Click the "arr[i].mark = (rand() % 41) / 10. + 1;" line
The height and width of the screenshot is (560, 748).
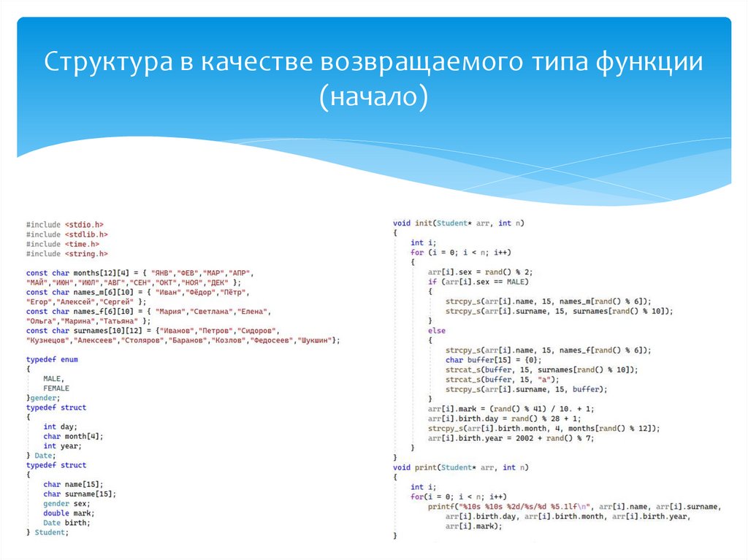(x=511, y=409)
